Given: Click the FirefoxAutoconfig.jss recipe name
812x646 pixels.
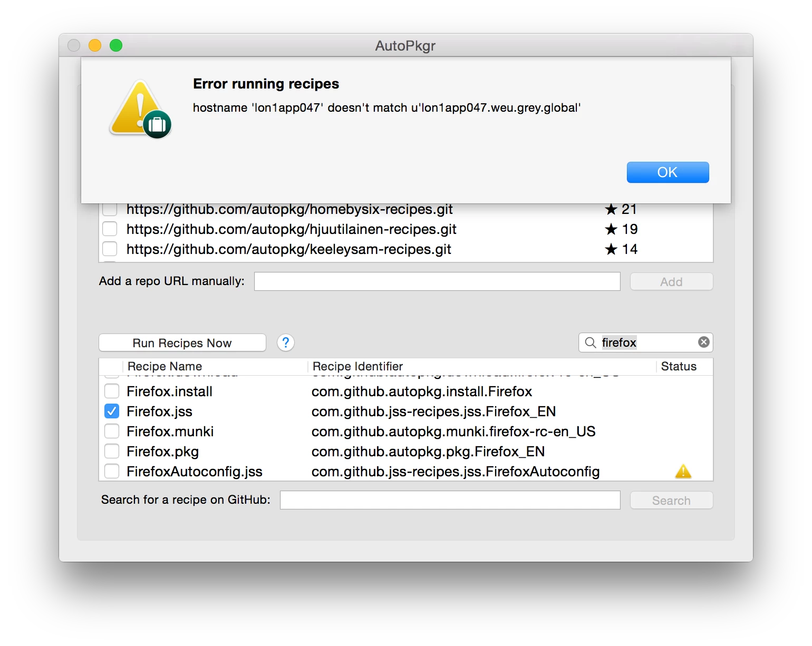Looking at the screenshot, I should pyautogui.click(x=195, y=472).
